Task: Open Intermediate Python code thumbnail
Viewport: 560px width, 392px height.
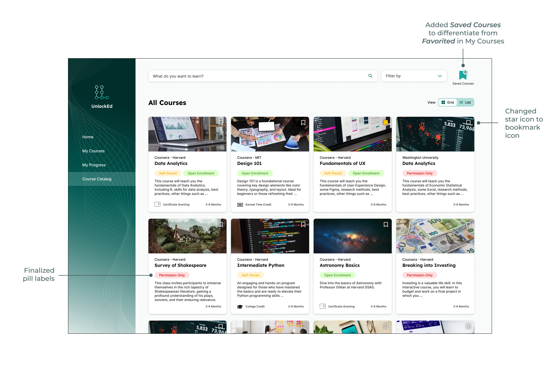Action: (270, 236)
